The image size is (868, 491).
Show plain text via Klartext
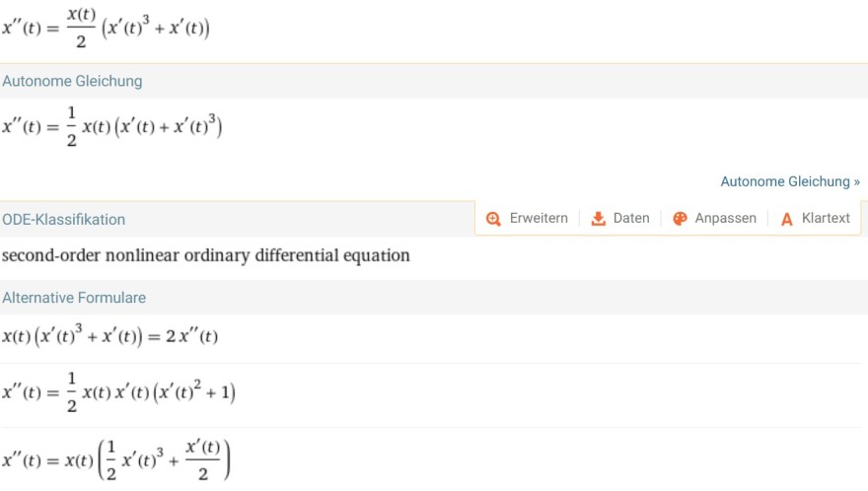[x=826, y=218]
